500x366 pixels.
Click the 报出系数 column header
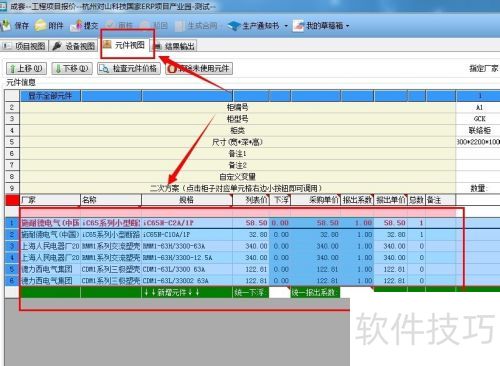pos(357,200)
